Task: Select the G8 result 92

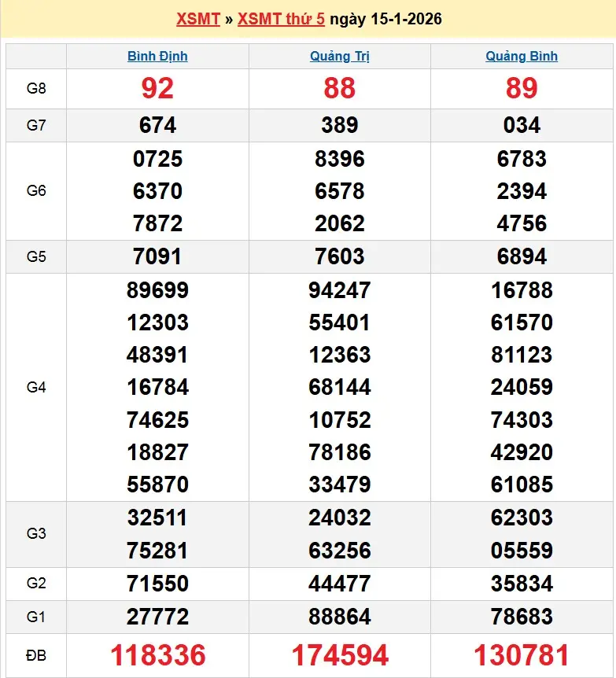Action: [157, 88]
